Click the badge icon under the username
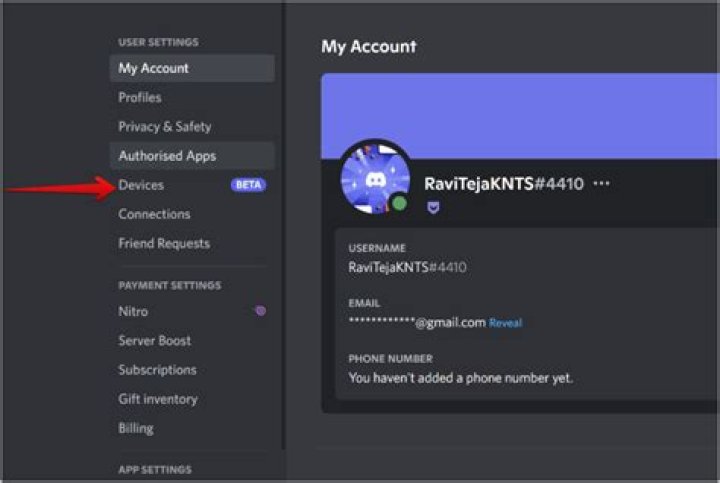This screenshot has width=720, height=483. [x=433, y=208]
